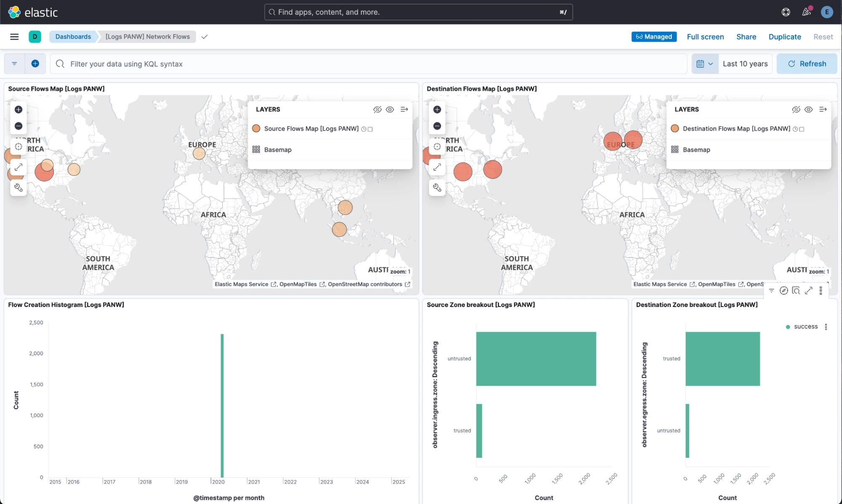Go to the Dashboards breadcrumb

click(73, 37)
